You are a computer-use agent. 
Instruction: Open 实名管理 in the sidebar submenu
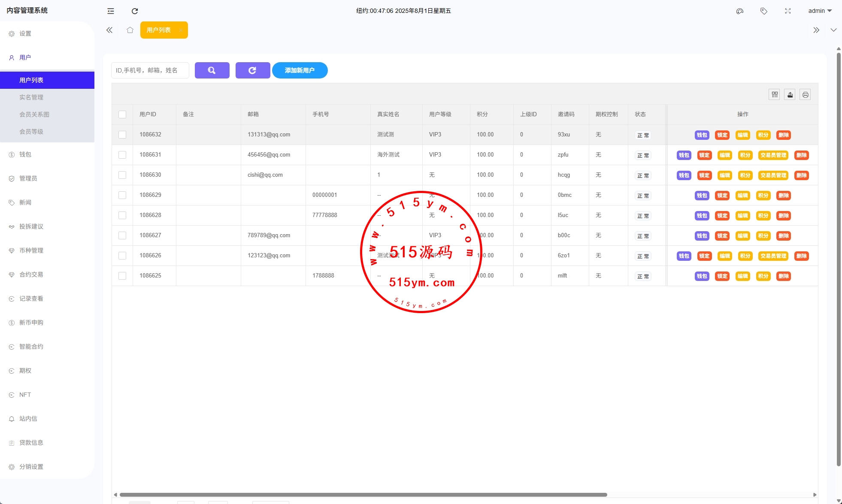pyautogui.click(x=31, y=97)
